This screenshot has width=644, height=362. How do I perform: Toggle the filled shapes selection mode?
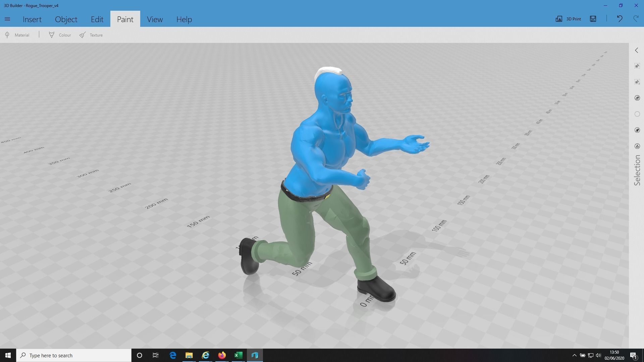(x=637, y=130)
